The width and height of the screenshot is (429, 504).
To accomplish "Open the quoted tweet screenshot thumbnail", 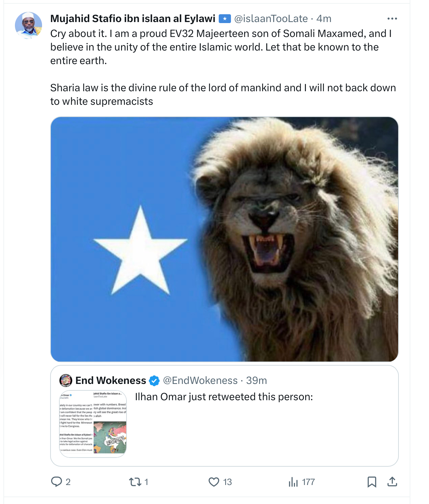I will point(93,423).
